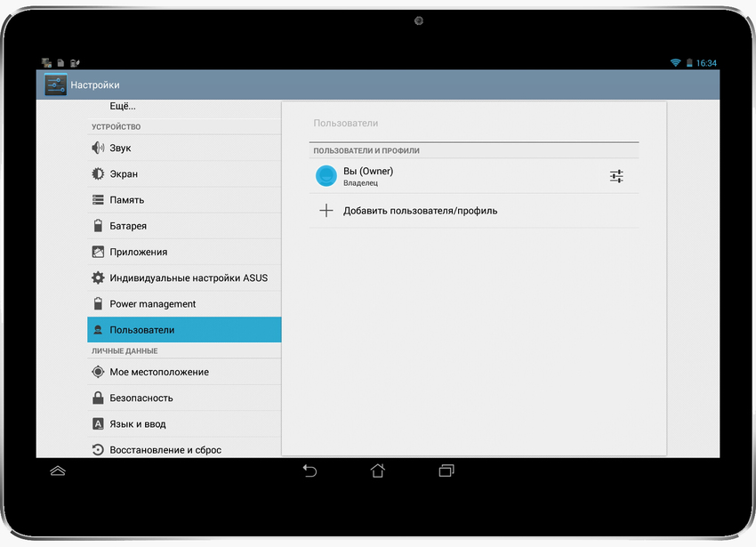
Task: Tap the Батарея battery icon
Action: 98,226
